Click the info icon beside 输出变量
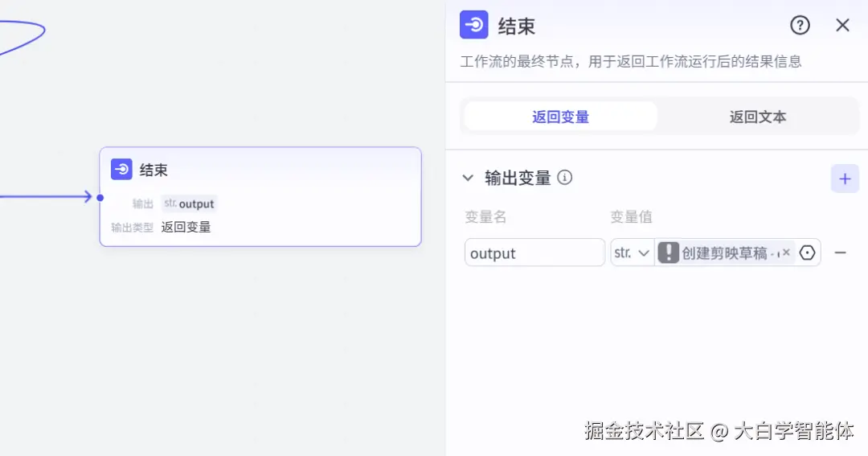 564,177
